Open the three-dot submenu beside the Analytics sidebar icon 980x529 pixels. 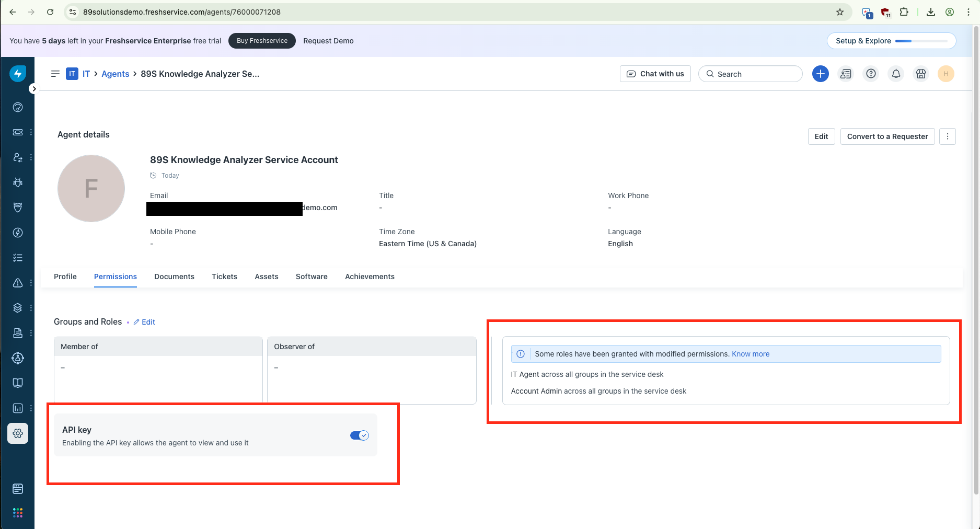click(x=31, y=408)
